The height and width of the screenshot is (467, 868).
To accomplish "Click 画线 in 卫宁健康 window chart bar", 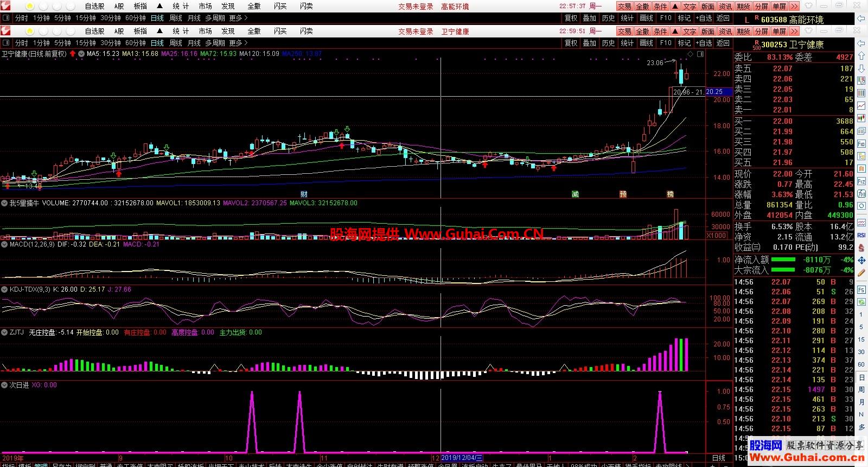I will tap(646, 43).
